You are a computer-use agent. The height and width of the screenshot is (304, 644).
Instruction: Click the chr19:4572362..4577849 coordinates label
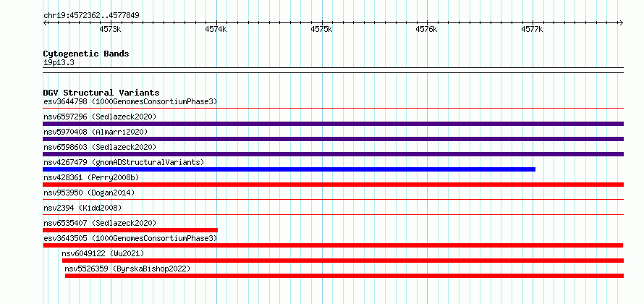coord(91,16)
